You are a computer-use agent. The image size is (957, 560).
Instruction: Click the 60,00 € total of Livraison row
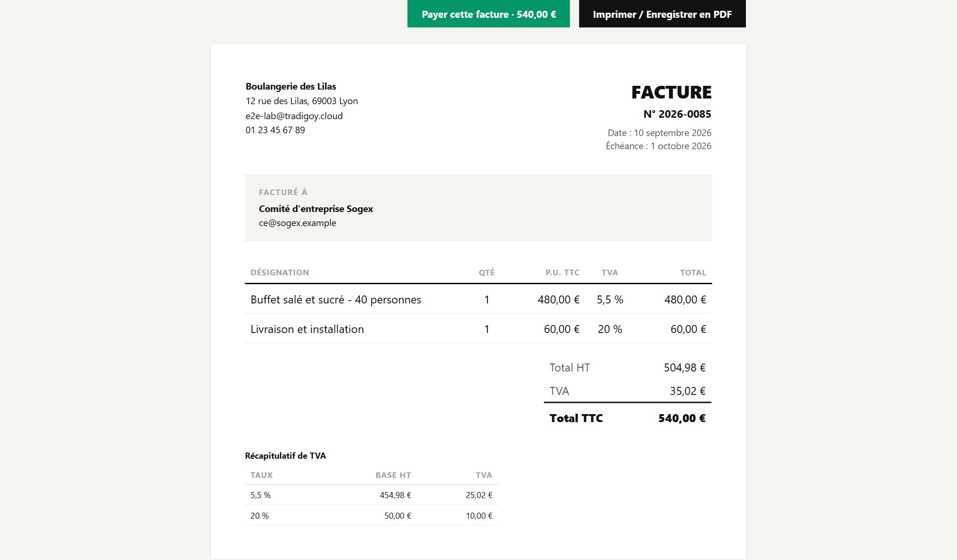688,329
